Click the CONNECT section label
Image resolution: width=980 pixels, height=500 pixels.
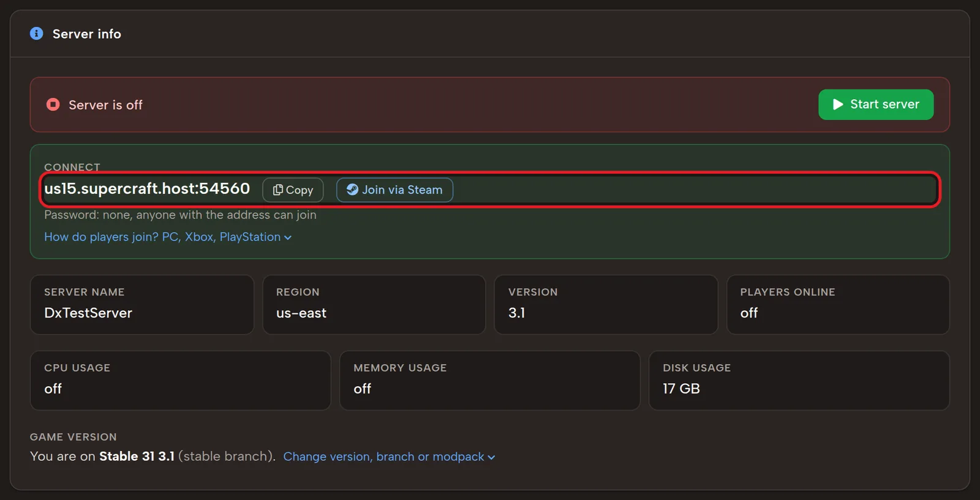coord(72,167)
